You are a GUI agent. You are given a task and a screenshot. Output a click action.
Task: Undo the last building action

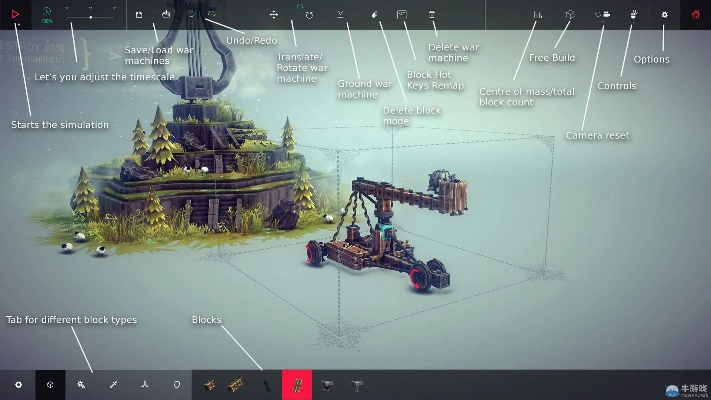pyautogui.click(x=191, y=15)
